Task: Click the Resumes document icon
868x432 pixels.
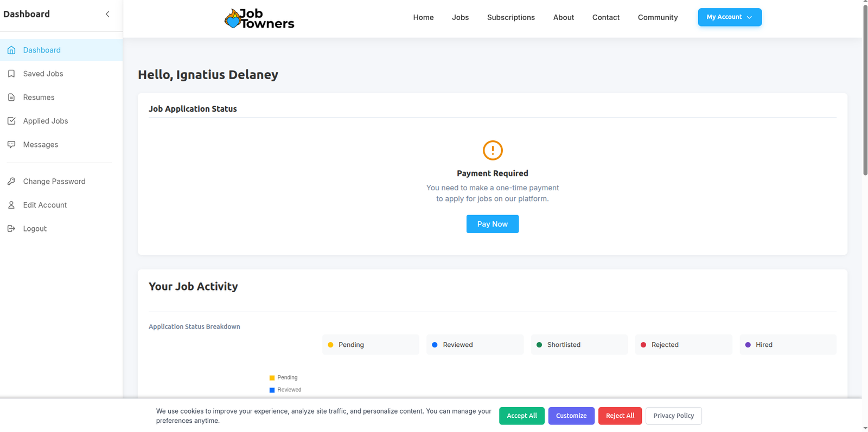Action: [11, 98]
